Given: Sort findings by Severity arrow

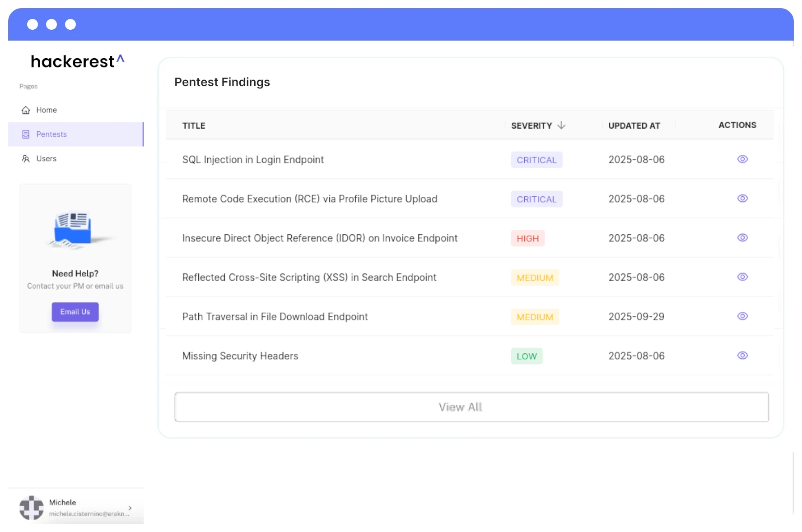Looking at the screenshot, I should click(x=561, y=125).
